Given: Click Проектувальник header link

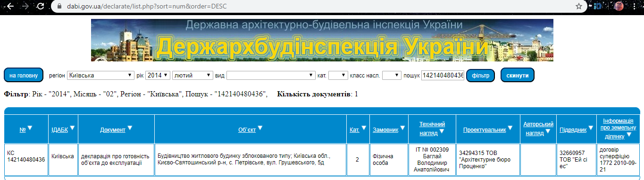Looking at the screenshot, I should tap(485, 129).
